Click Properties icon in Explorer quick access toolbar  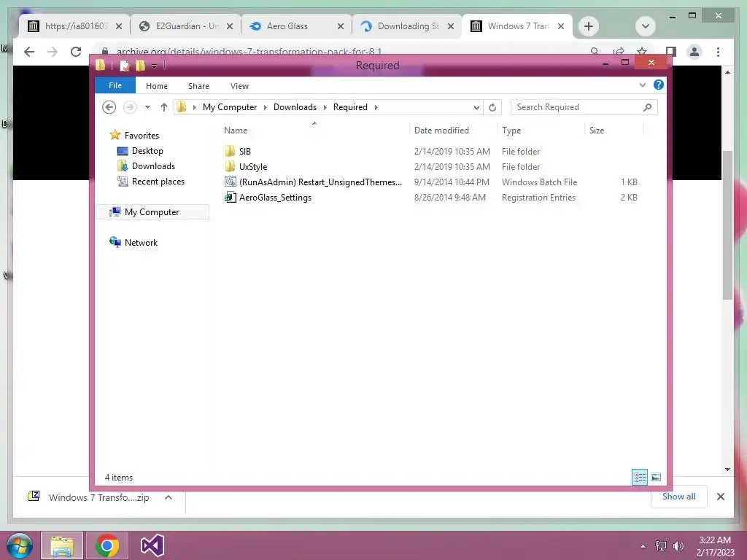click(124, 66)
